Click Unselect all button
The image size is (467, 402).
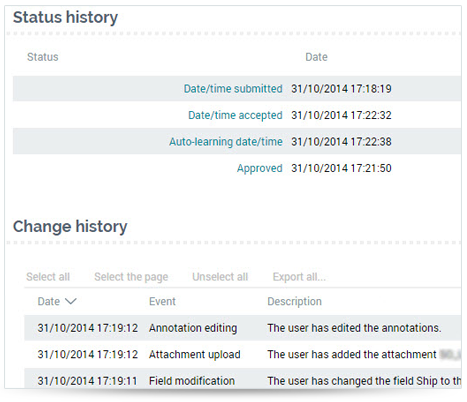(220, 277)
